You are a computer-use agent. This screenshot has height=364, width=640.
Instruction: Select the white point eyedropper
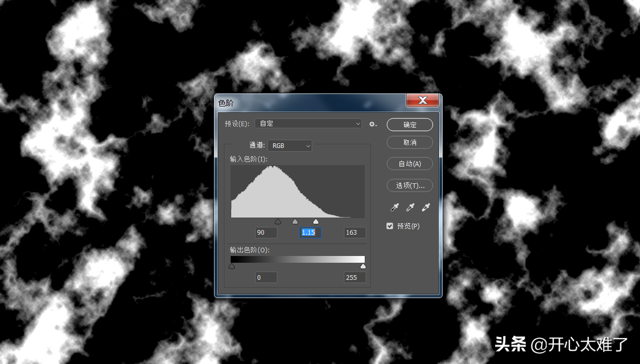pyautogui.click(x=426, y=208)
